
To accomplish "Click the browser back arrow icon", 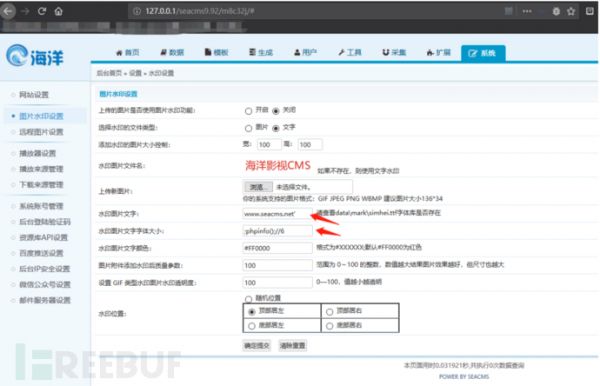I will pyautogui.click(x=8, y=11).
